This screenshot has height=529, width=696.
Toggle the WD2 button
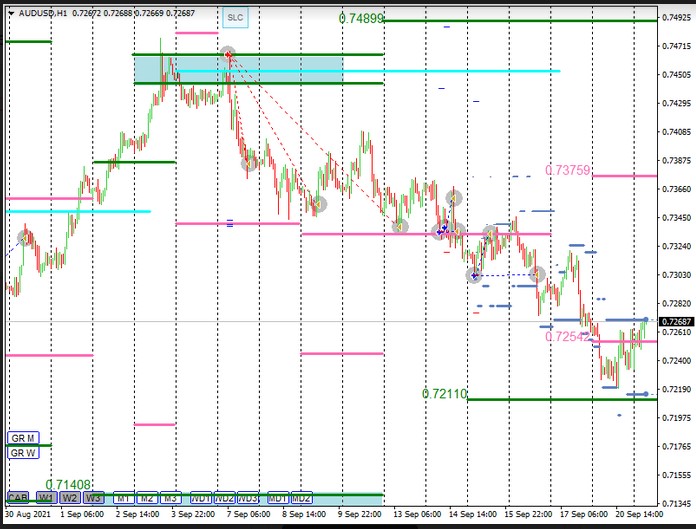coord(224,497)
